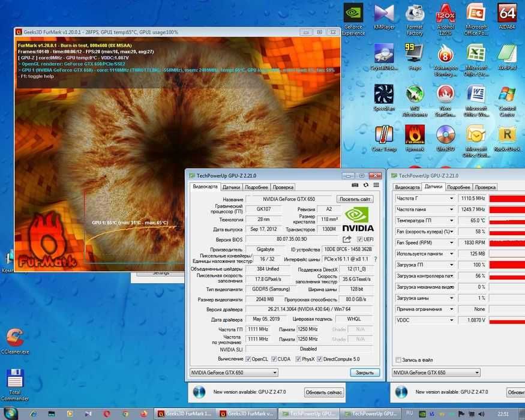Switch to 'Подробнее' tab in left GPU-Z

coord(256,187)
